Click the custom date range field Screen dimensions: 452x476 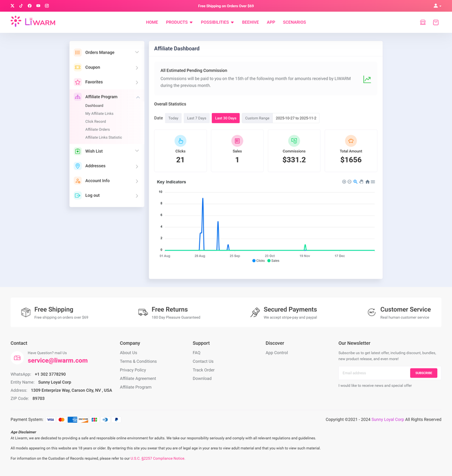pos(296,118)
